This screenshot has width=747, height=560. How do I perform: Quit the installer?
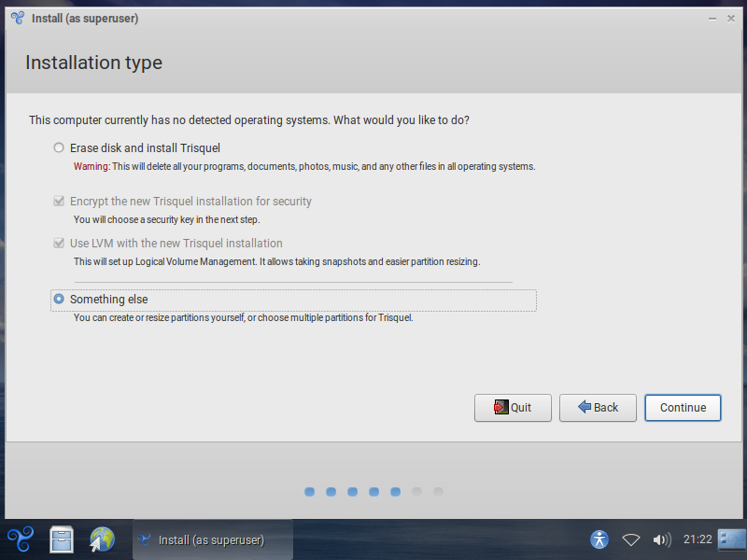513,408
